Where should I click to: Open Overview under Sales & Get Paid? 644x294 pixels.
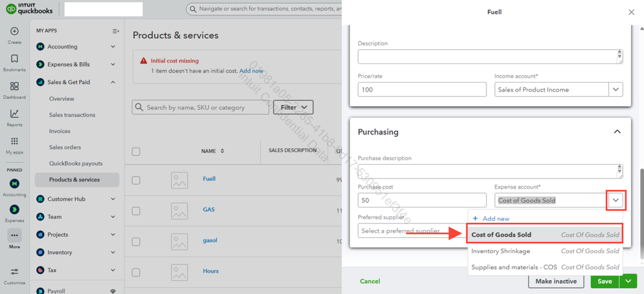[x=61, y=99]
